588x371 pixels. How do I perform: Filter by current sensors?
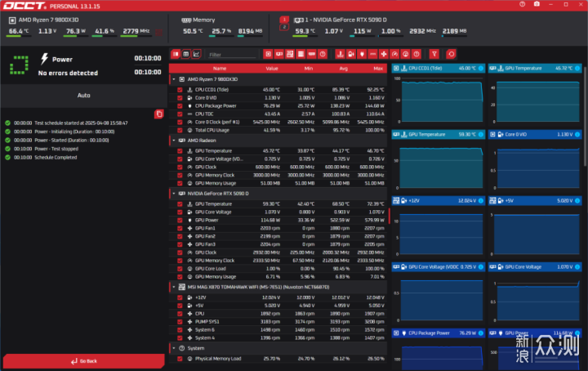click(372, 55)
